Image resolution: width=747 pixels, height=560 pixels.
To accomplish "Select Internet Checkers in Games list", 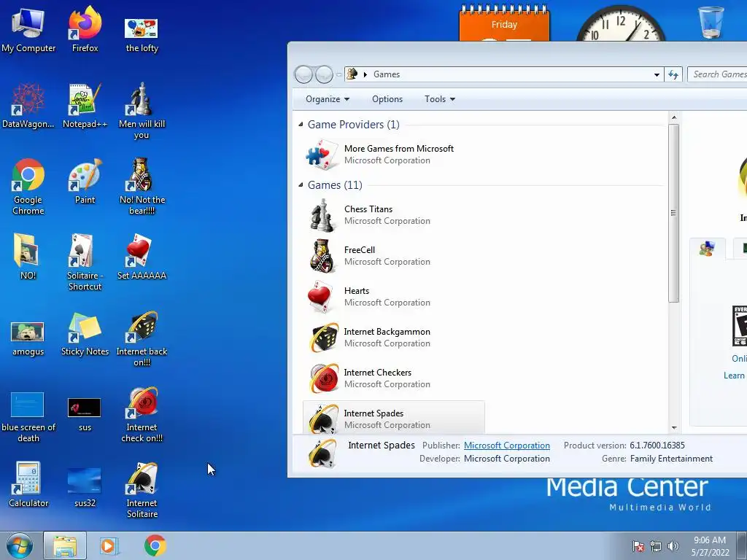I will pyautogui.click(x=393, y=378).
